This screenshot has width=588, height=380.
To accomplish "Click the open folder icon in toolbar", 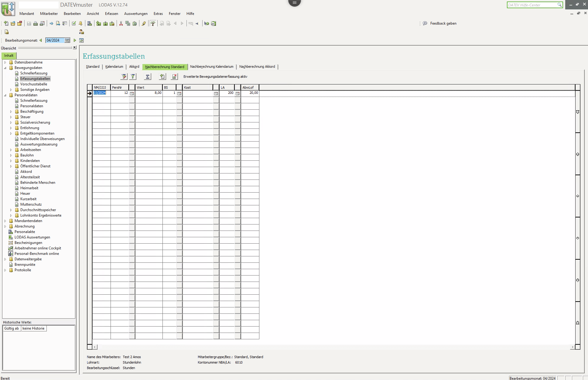I will pos(13,23).
